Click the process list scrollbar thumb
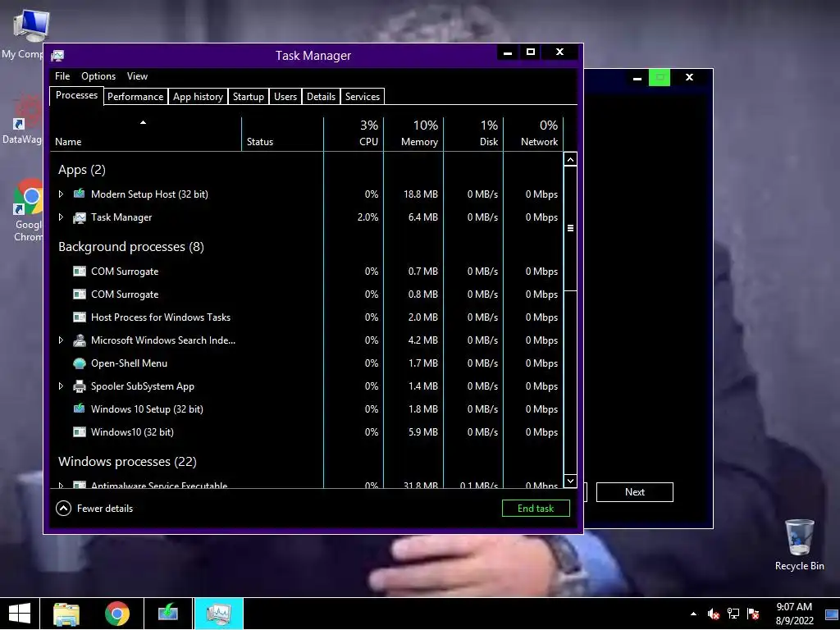Image resolution: width=840 pixels, height=630 pixels. [571, 228]
